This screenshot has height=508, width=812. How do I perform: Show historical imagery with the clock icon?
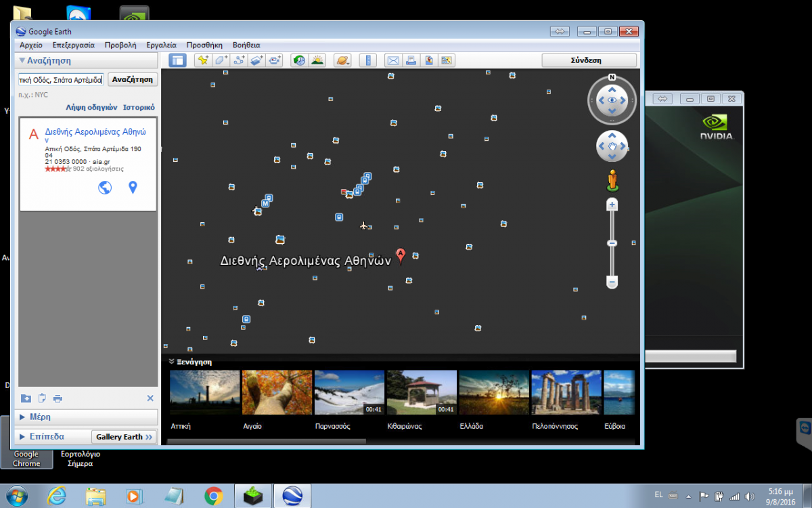(299, 60)
